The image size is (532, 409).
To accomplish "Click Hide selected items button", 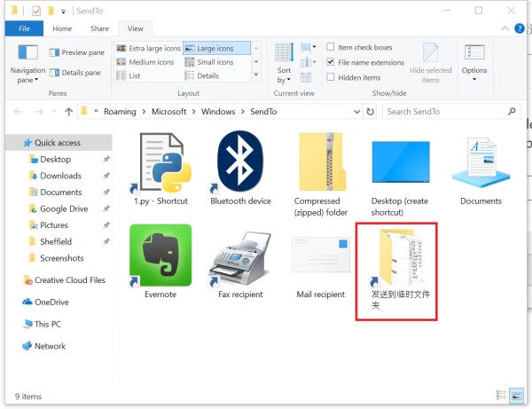I will tap(430, 64).
